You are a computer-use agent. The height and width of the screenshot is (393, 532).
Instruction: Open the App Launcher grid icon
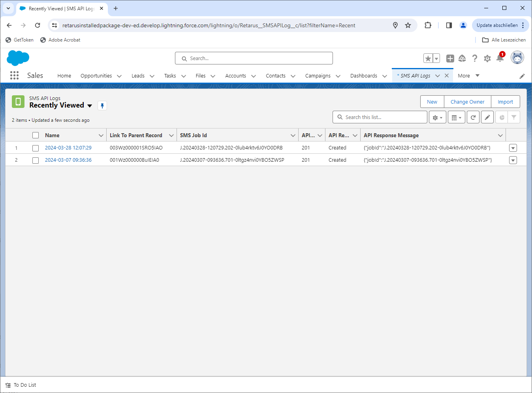click(14, 76)
